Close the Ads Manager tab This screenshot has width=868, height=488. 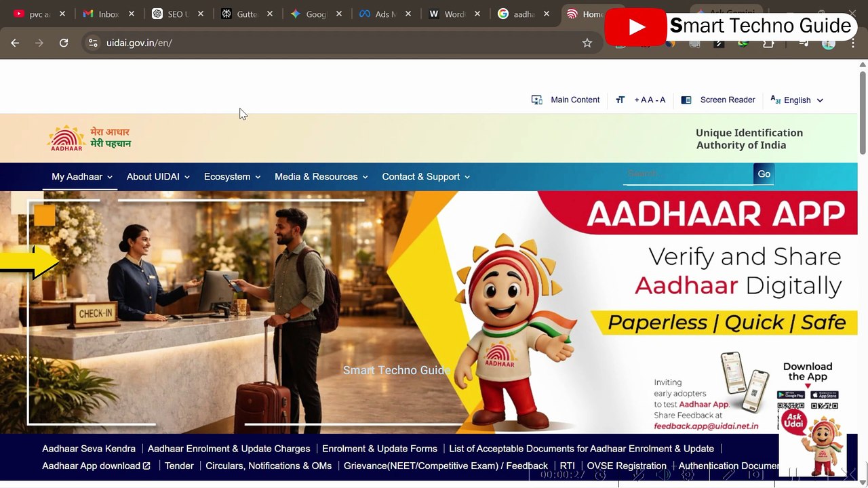click(408, 14)
